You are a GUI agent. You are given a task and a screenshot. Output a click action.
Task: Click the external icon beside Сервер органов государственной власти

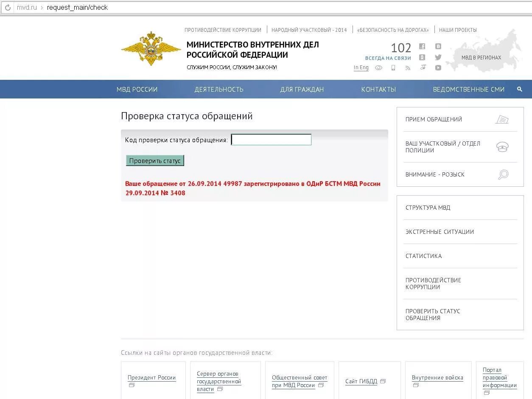tap(220, 389)
